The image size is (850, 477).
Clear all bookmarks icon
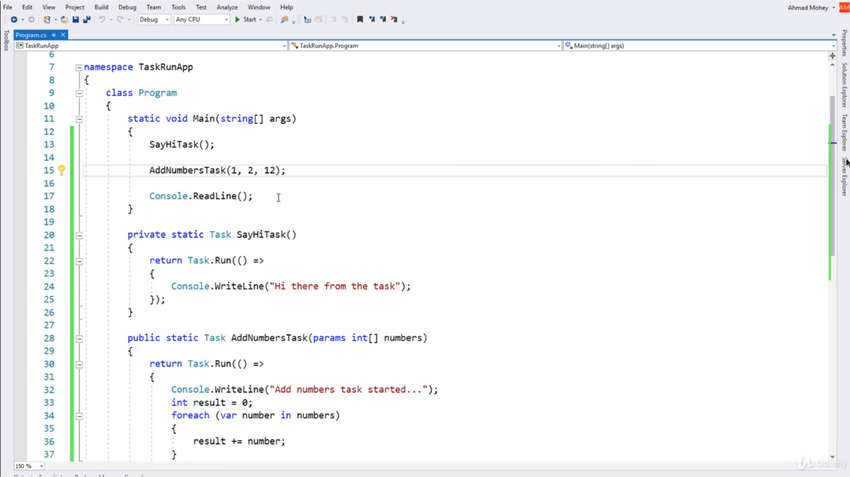point(394,20)
